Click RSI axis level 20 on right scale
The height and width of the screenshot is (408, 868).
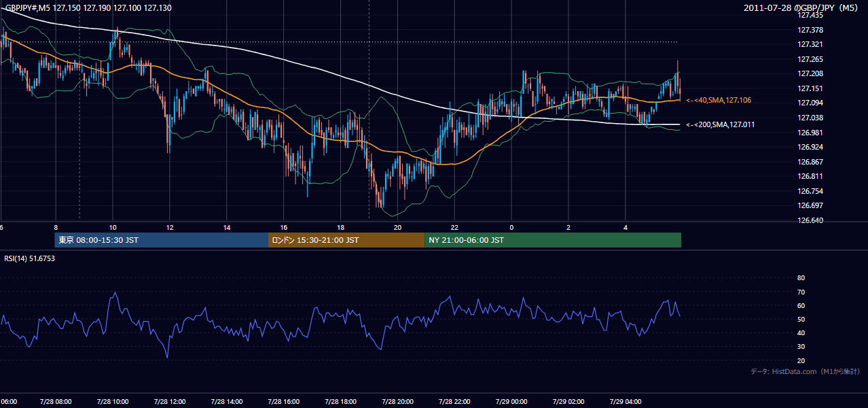[801, 360]
